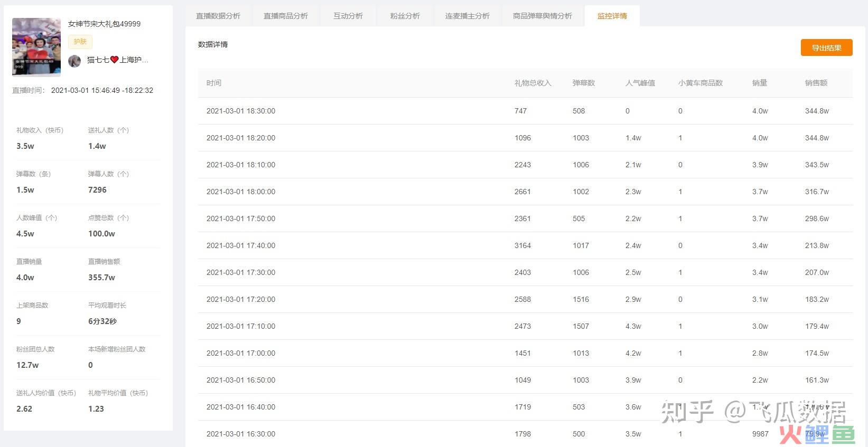Select row time 2021-03-01 17:20:00

point(241,299)
